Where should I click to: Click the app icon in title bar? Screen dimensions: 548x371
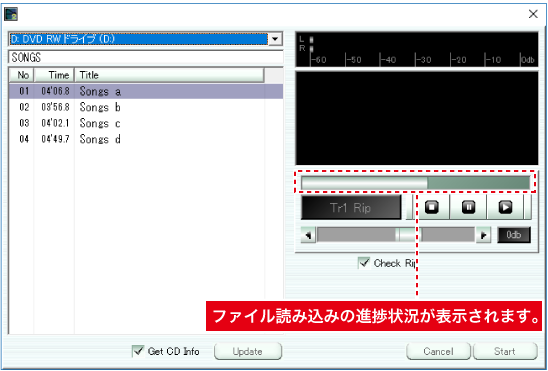[x=11, y=14]
